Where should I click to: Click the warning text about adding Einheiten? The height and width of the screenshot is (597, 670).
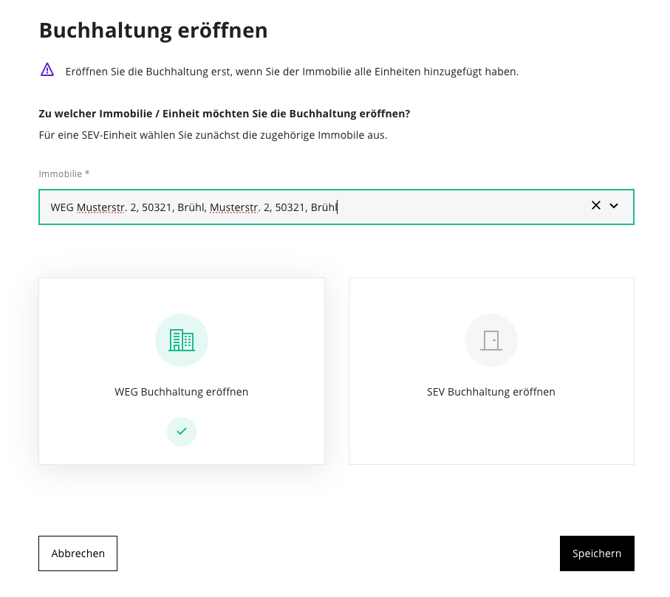pos(292,72)
